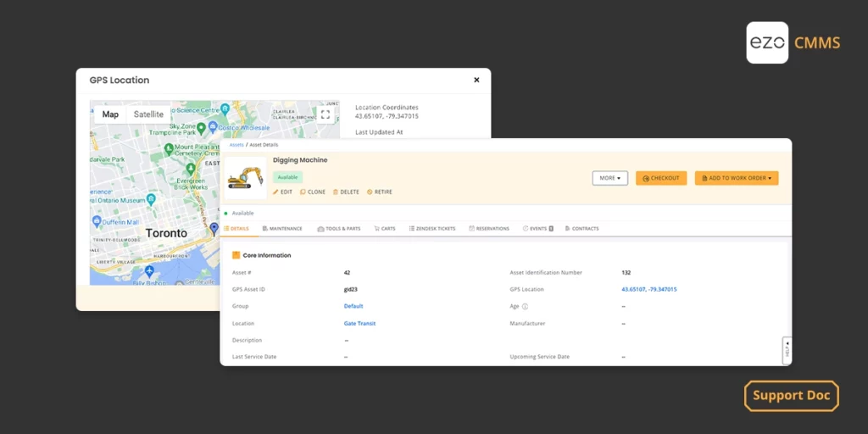Click the CHECKOUT button
Viewport: 868px width, 434px height.
click(661, 178)
